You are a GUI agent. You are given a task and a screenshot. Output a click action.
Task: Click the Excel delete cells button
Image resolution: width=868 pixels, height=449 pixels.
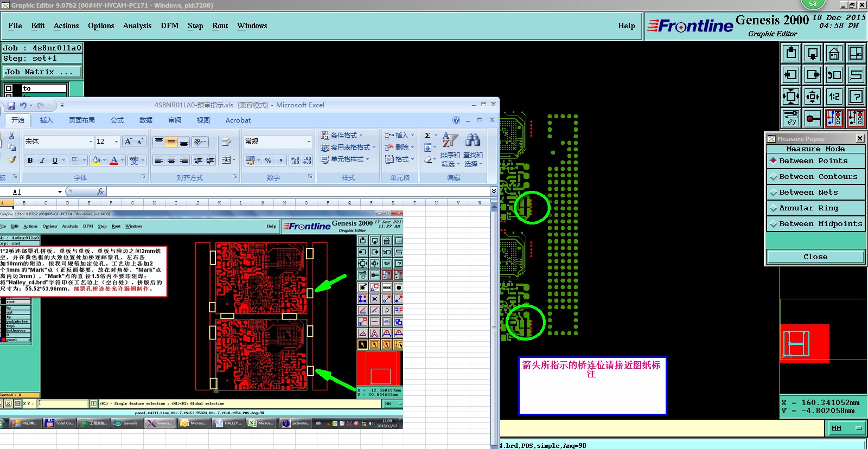tap(399, 147)
